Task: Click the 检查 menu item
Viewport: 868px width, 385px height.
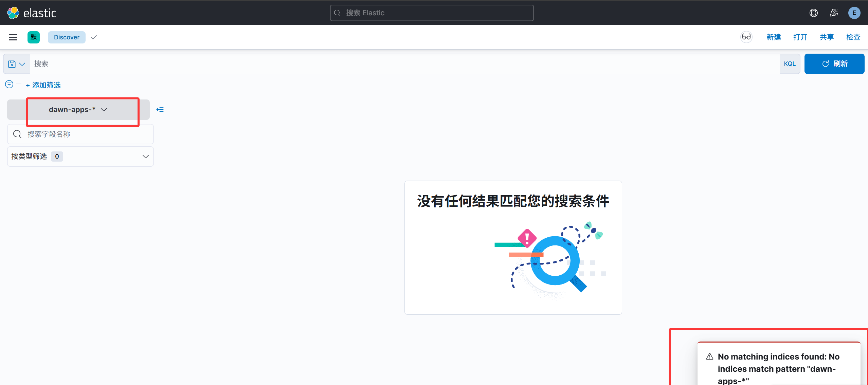Action: (853, 37)
